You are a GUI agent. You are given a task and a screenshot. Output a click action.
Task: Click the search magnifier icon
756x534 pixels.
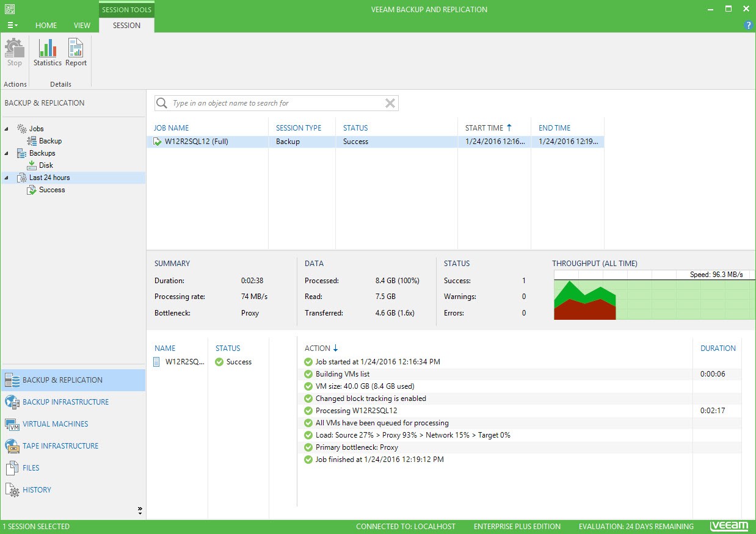pyautogui.click(x=162, y=103)
